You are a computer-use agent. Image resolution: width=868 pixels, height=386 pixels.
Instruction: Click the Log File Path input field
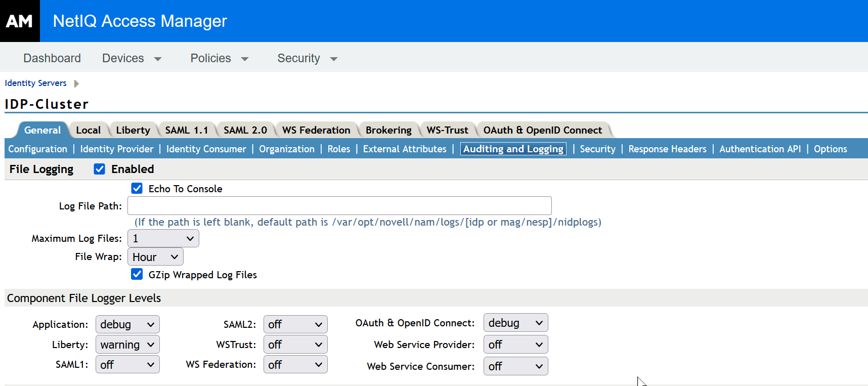pos(339,206)
